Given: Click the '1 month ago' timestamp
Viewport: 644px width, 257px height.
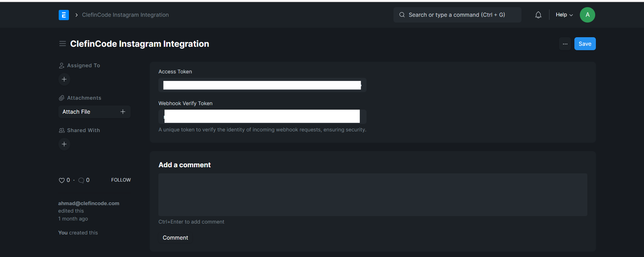Looking at the screenshot, I should pos(73,219).
